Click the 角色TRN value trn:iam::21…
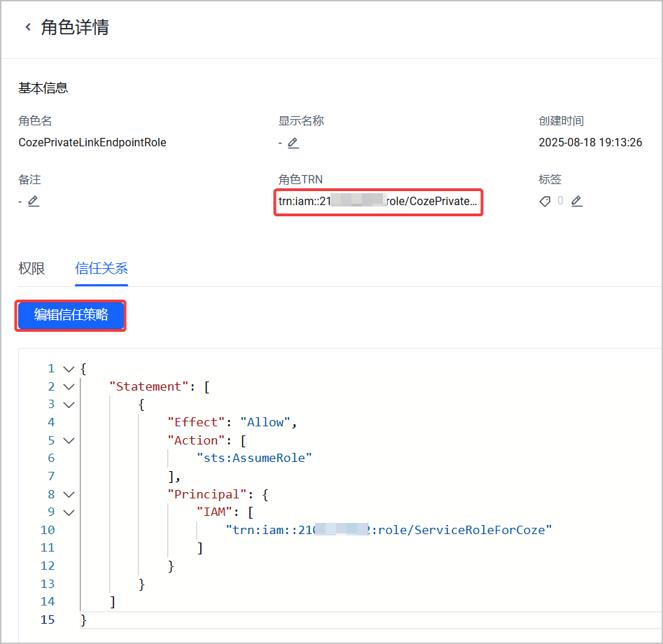This screenshot has height=644, width=663. coord(378,202)
